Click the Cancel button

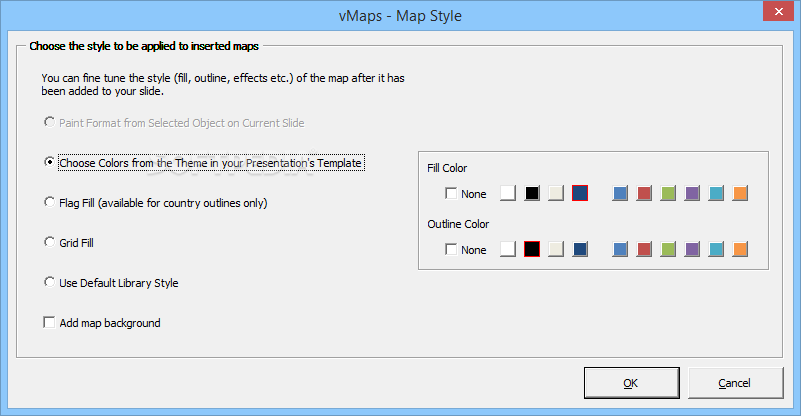735,383
